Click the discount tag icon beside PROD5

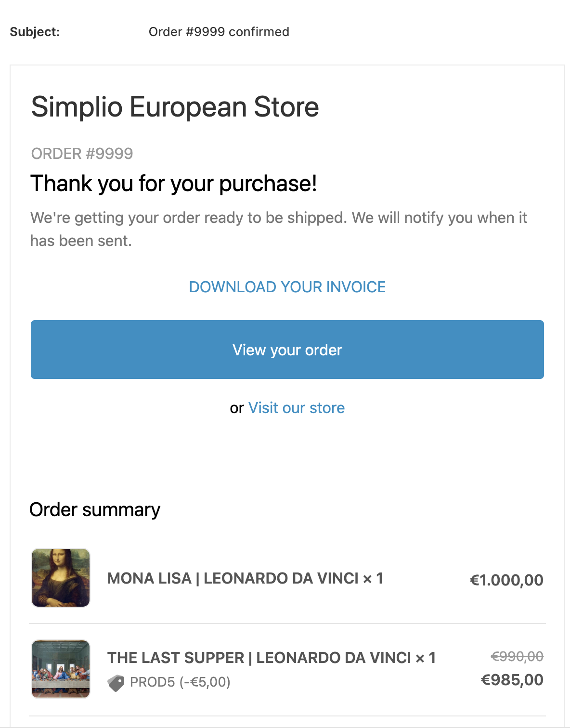(116, 683)
